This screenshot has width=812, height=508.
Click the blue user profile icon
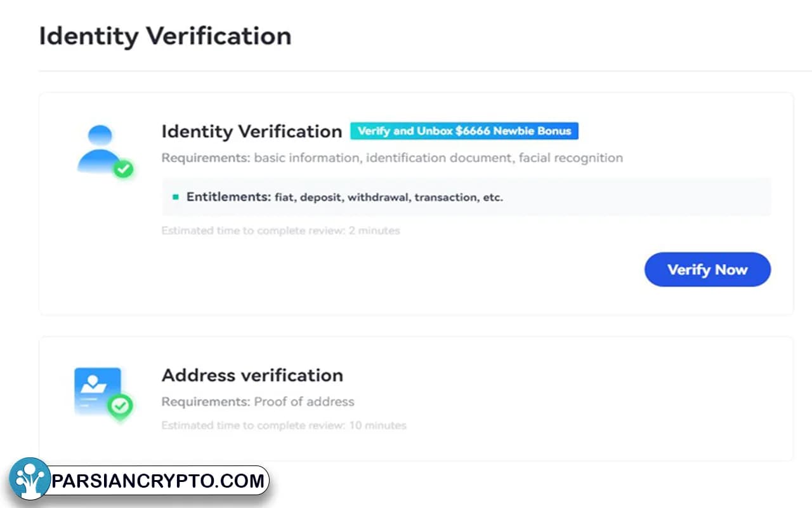97,149
